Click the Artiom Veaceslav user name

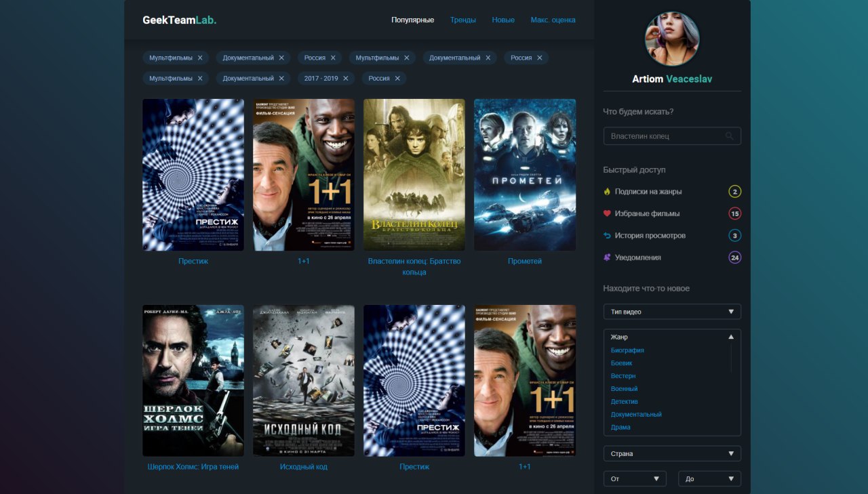672,79
